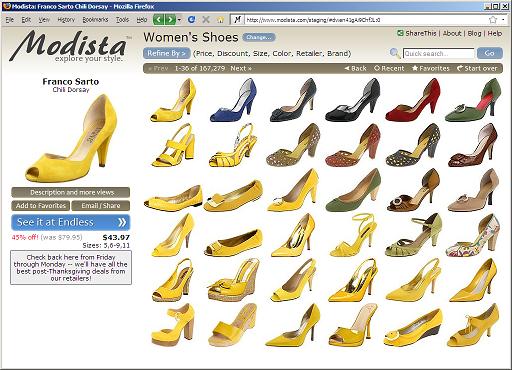Select the yellow cork wedge sandal thumbnail

click(x=233, y=281)
